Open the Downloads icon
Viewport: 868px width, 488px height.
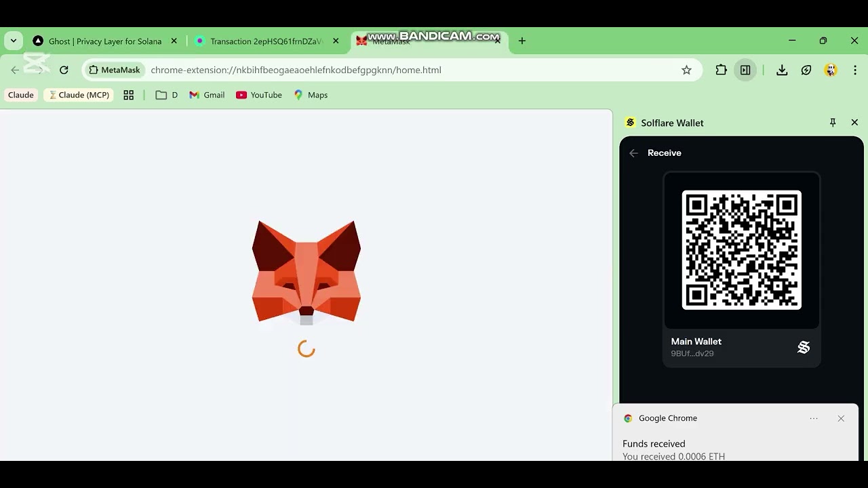[782, 70]
